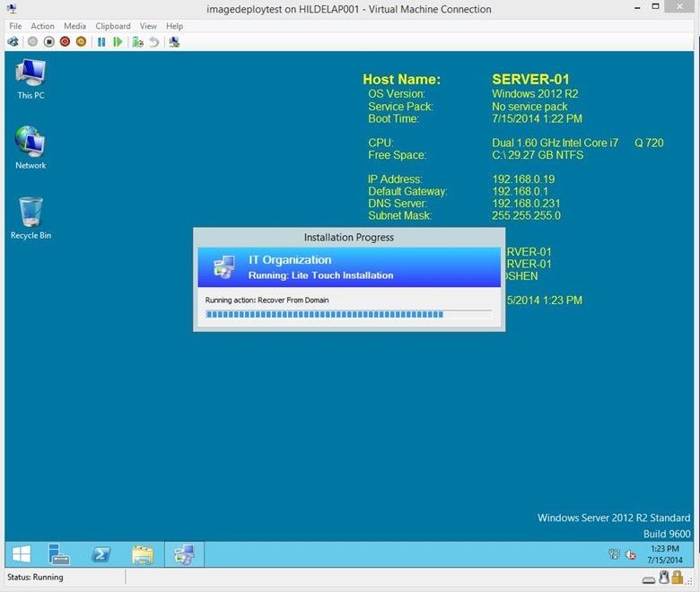
Task: Open Server Manager from taskbar
Action: tap(58, 554)
